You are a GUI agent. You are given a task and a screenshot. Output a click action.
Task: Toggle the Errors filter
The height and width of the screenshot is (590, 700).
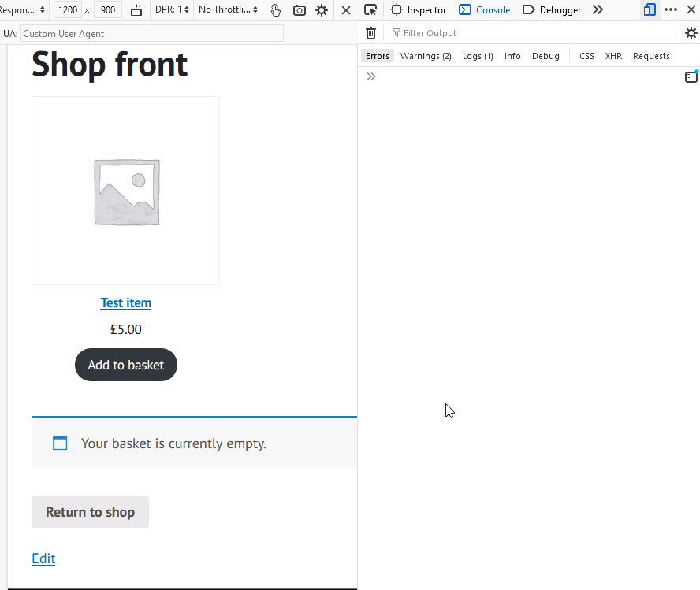(378, 56)
